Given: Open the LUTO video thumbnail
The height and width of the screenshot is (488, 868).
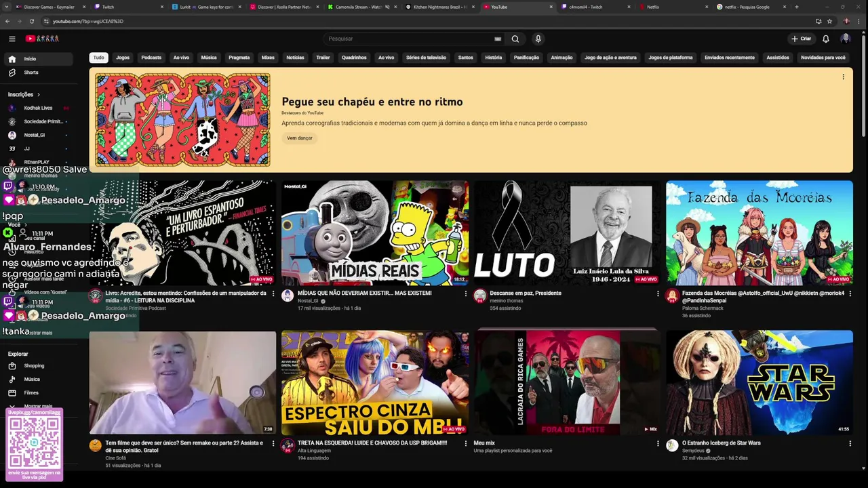Looking at the screenshot, I should (x=567, y=232).
